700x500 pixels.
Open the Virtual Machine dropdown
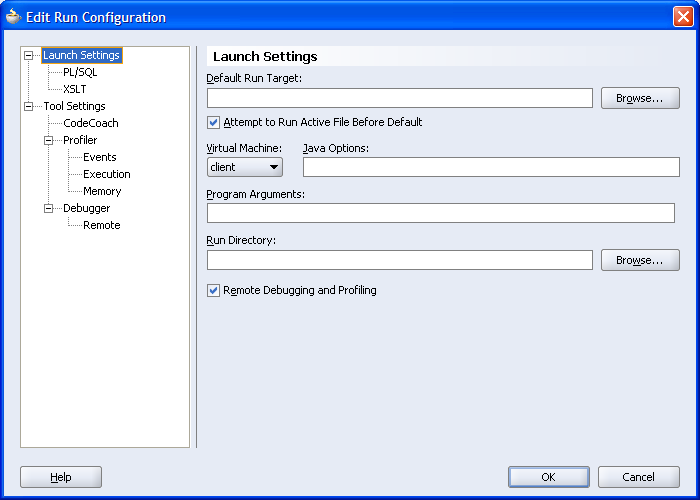tap(245, 167)
